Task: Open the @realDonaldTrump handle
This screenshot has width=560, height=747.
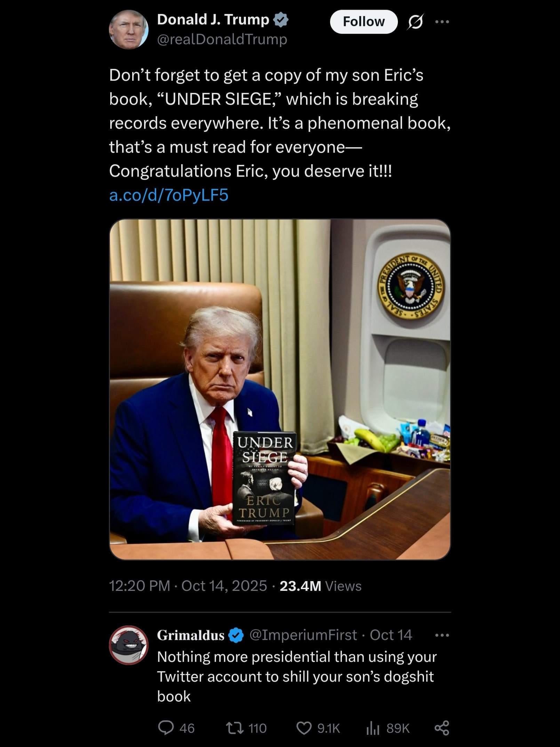Action: pos(222,39)
